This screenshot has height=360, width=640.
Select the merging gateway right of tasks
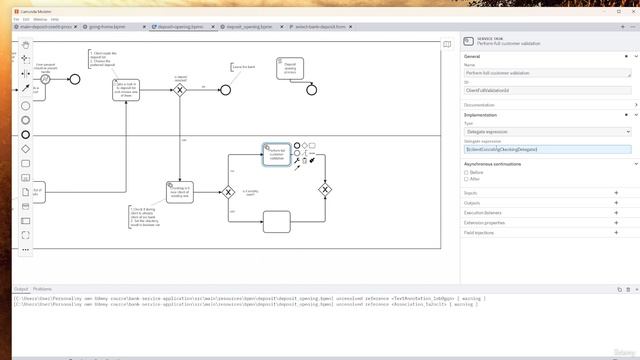tap(325, 189)
